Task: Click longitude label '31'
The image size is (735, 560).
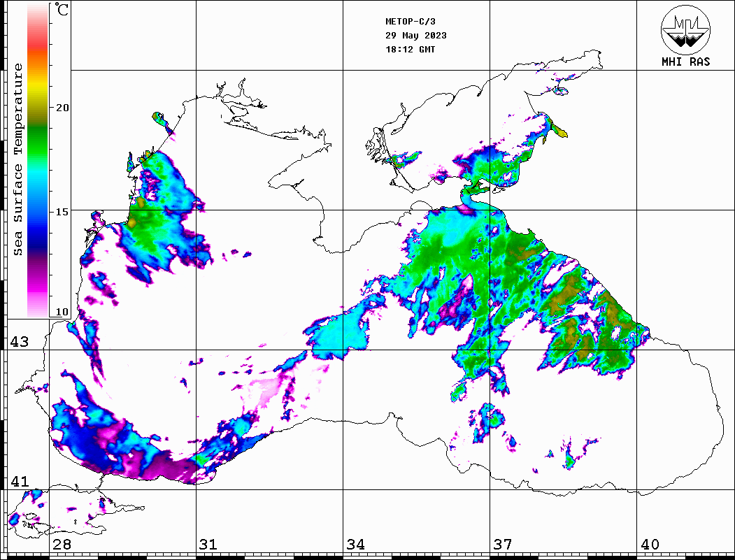Action: (208, 544)
